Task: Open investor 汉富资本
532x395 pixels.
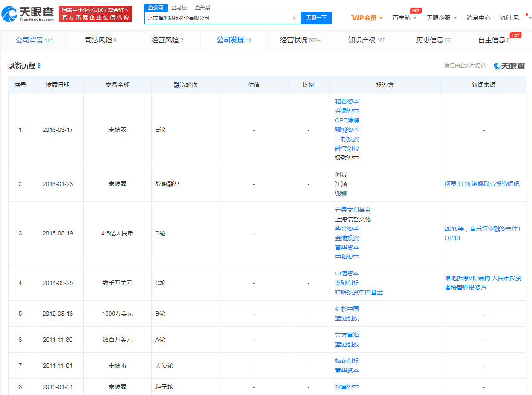Action: [x=347, y=387]
